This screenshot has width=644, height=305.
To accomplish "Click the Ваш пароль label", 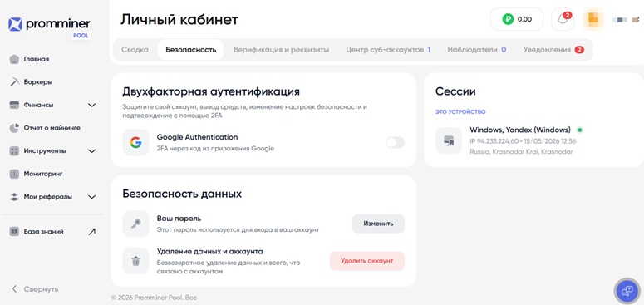I will (179, 219).
